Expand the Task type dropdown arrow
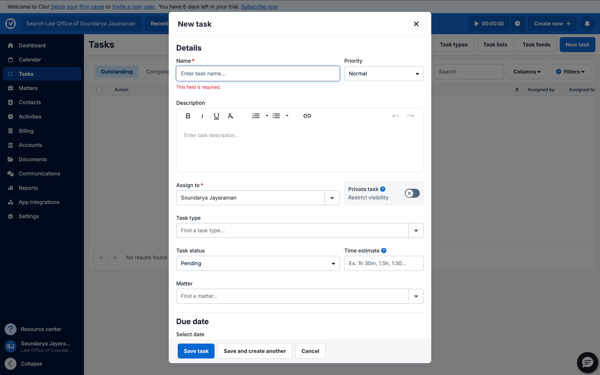The height and width of the screenshot is (375, 600). tap(416, 231)
